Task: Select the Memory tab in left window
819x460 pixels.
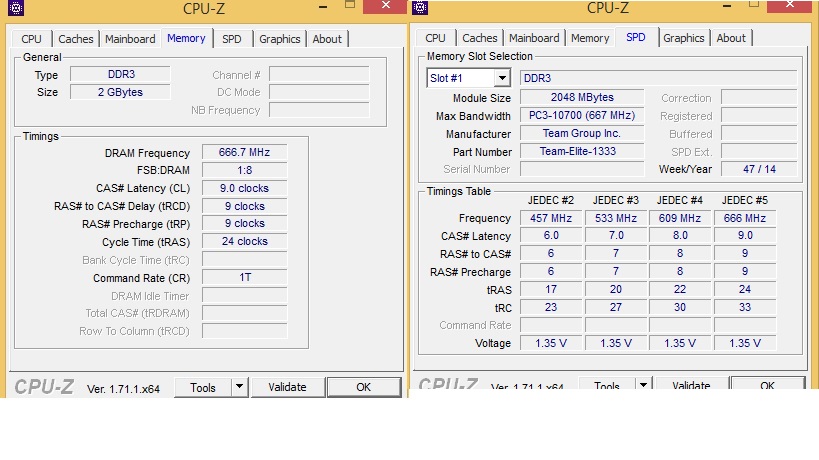Action: click(186, 38)
